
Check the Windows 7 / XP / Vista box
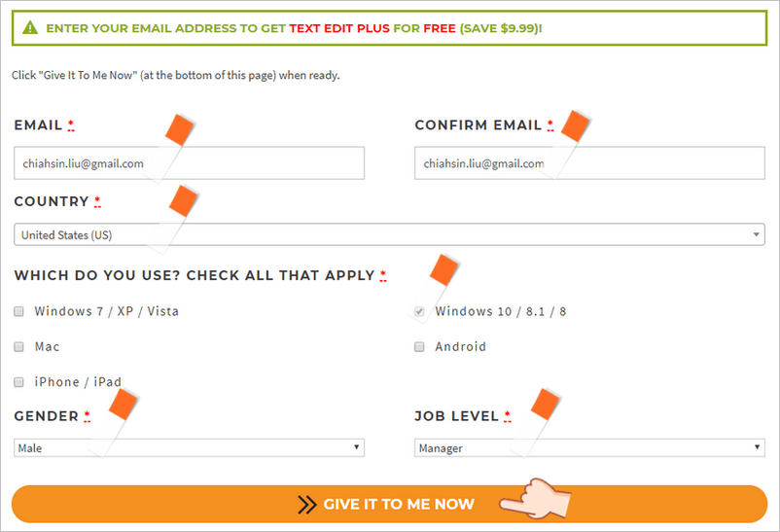coord(18,311)
